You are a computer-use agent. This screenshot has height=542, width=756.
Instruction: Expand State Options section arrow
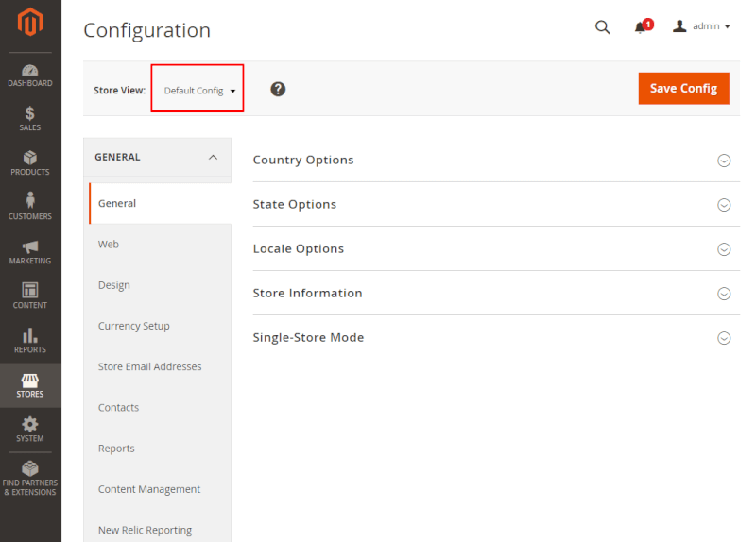724,205
